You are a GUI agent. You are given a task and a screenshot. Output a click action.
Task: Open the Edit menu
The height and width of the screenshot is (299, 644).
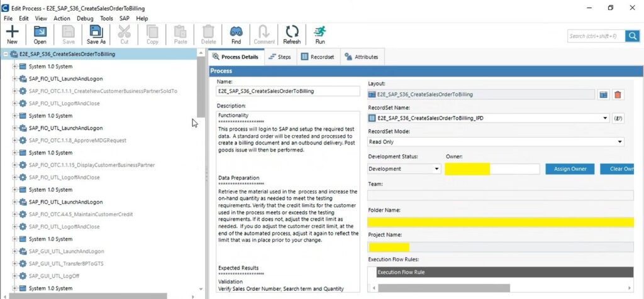(x=24, y=18)
